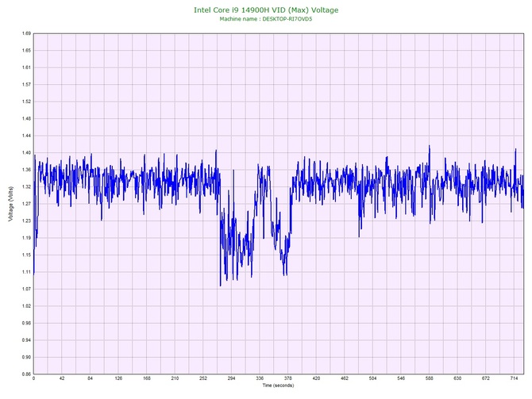Screen dimensions: 532x399
Task: Click the 462 seconds x-axis label
Action: (345, 378)
